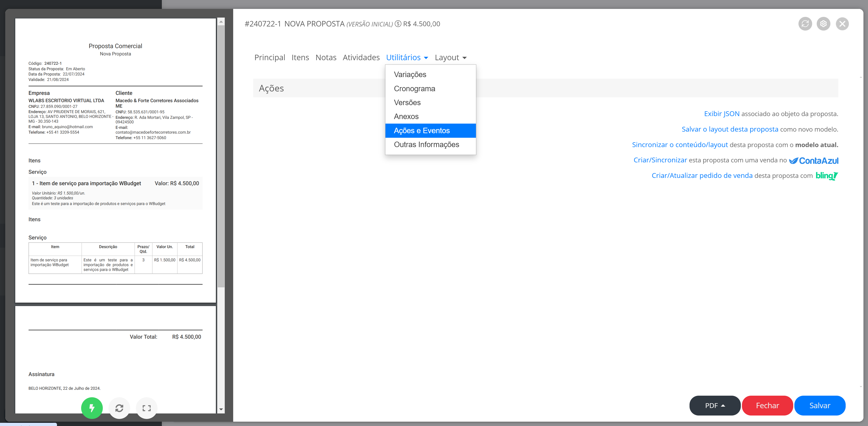Open the fullscreen preview icon

point(147,408)
